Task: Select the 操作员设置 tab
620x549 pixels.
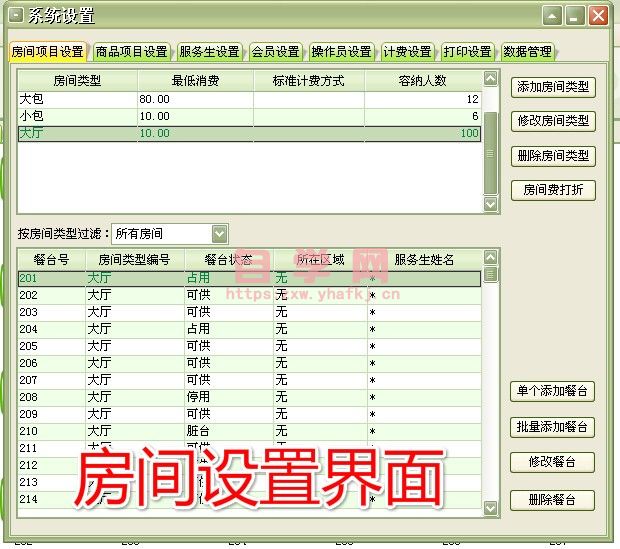Action: tap(341, 52)
